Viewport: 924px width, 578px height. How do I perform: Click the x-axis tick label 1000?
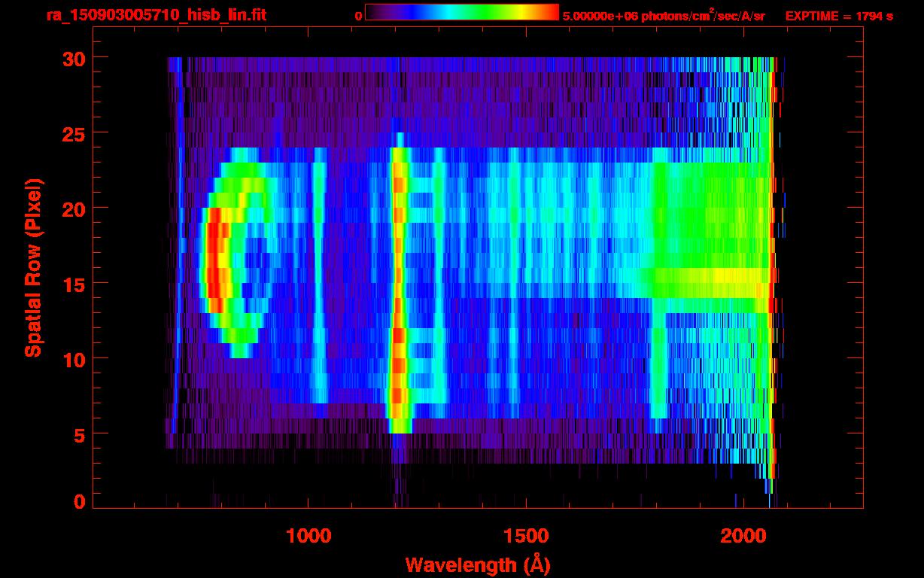pos(309,535)
